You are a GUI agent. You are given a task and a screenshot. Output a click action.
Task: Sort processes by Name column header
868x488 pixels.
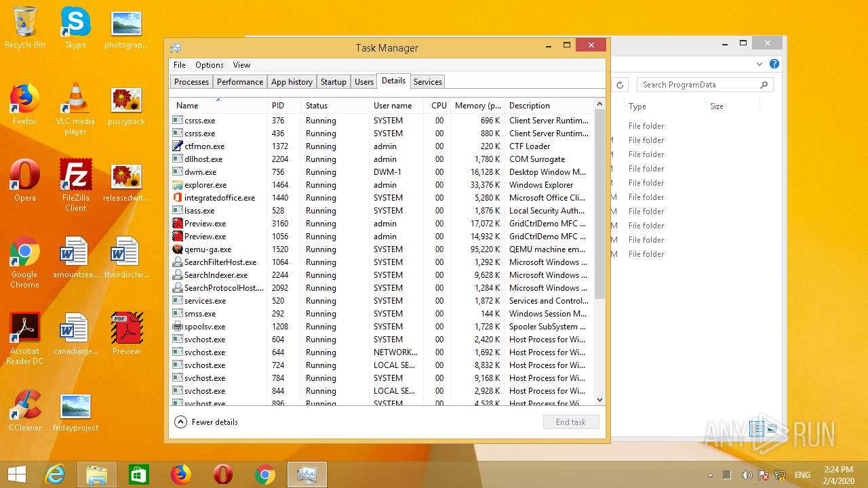pos(218,106)
